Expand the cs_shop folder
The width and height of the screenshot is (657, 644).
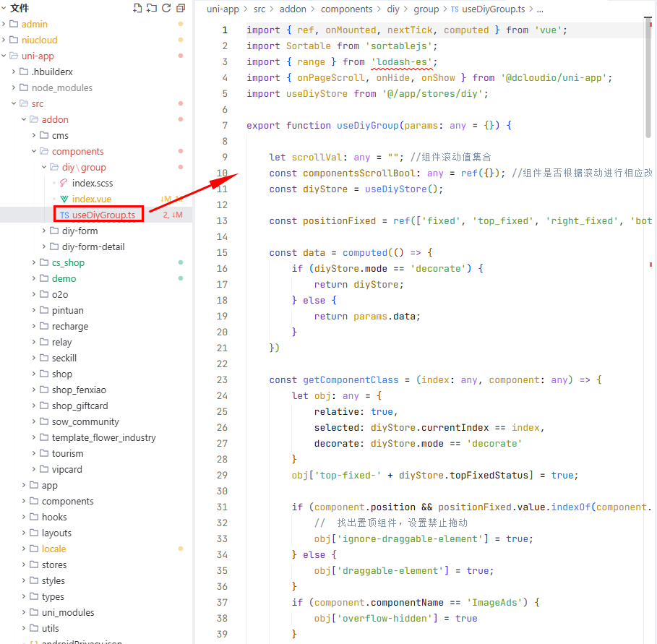(68, 262)
